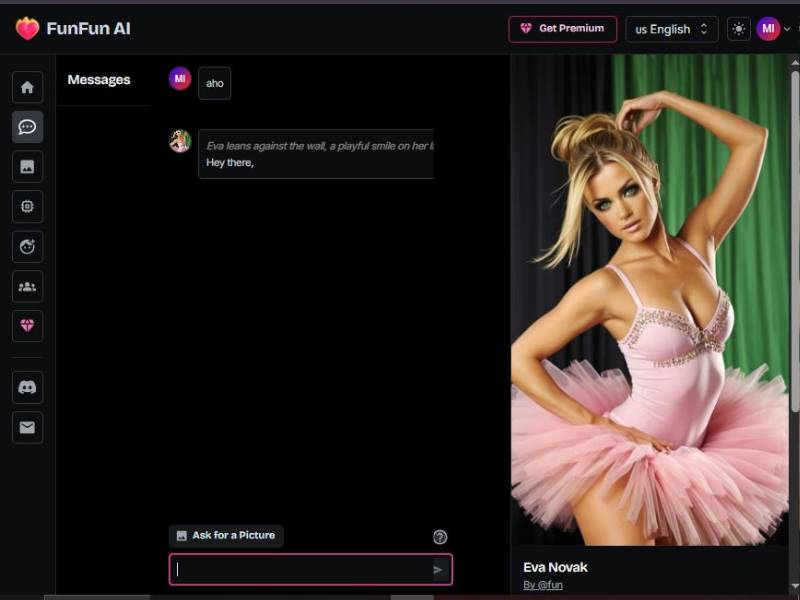Open the English language dropdown
Viewport: 800px width, 600px height.
pyautogui.click(x=671, y=29)
